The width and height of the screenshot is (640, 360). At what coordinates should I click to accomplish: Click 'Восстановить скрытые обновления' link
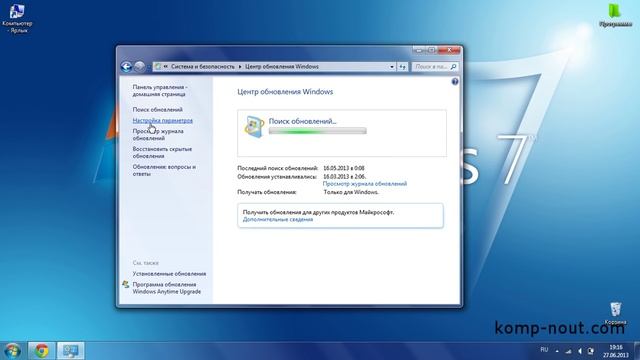point(162,153)
